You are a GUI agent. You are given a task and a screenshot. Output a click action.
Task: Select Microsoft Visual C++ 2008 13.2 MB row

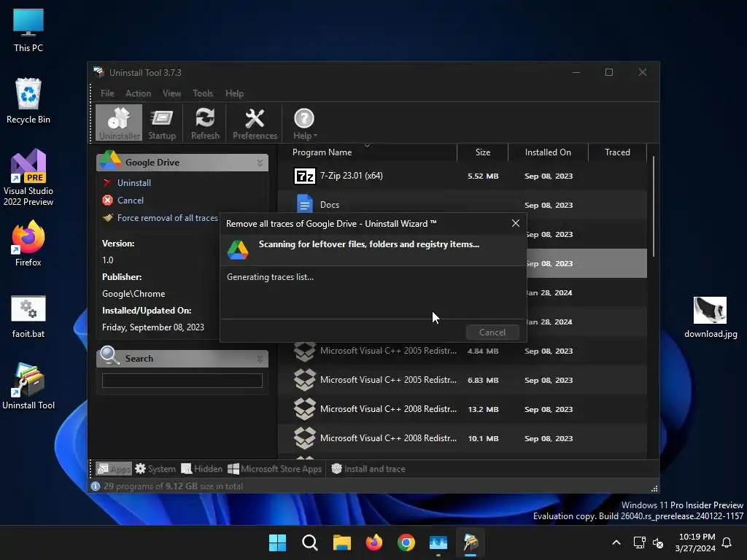coord(462,409)
